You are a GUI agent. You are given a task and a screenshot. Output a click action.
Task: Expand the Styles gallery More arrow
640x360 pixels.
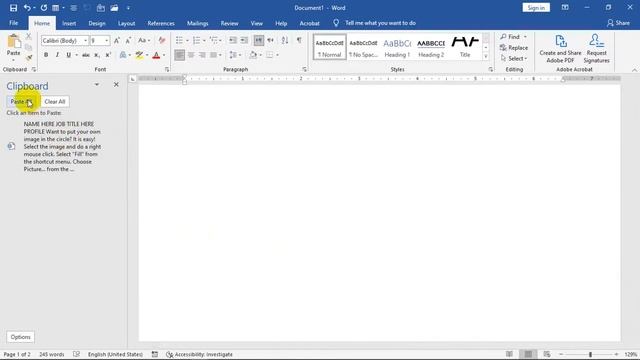pyautogui.click(x=486, y=57)
